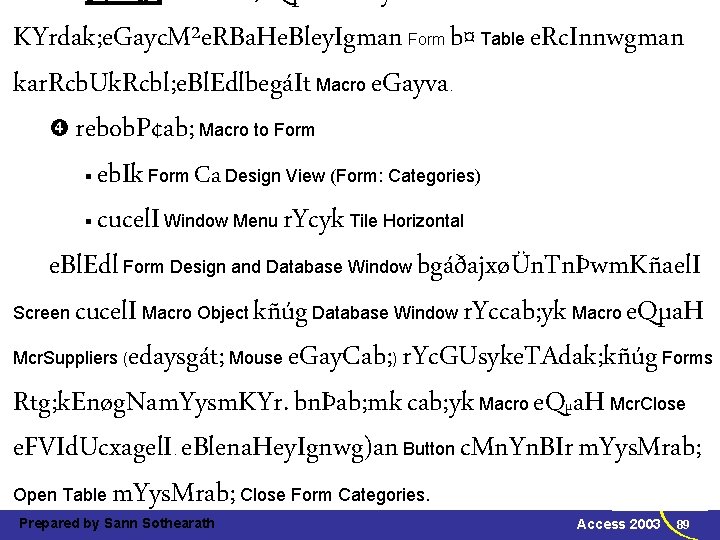Click the word 'Mouse' in parentheses
The height and width of the screenshot is (540, 720).
tap(256, 358)
